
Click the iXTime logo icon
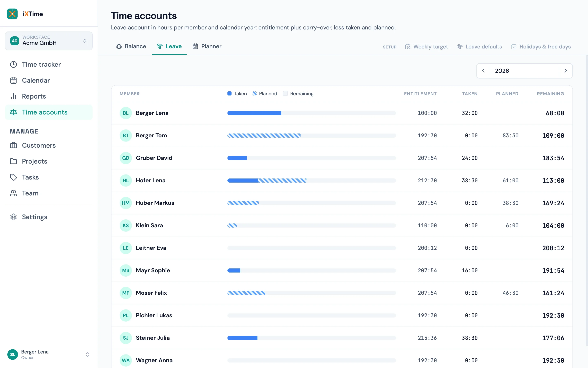coord(12,14)
